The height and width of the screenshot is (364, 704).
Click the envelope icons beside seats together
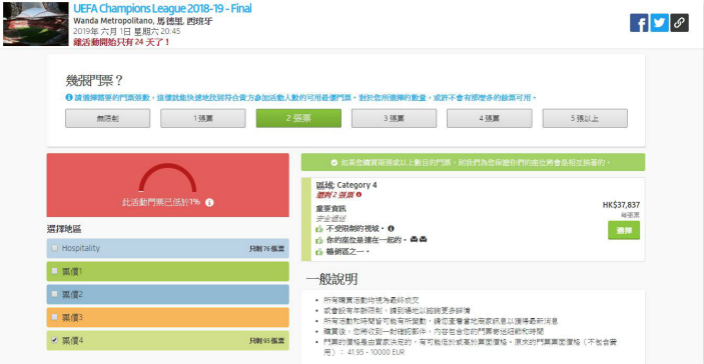click(x=418, y=240)
